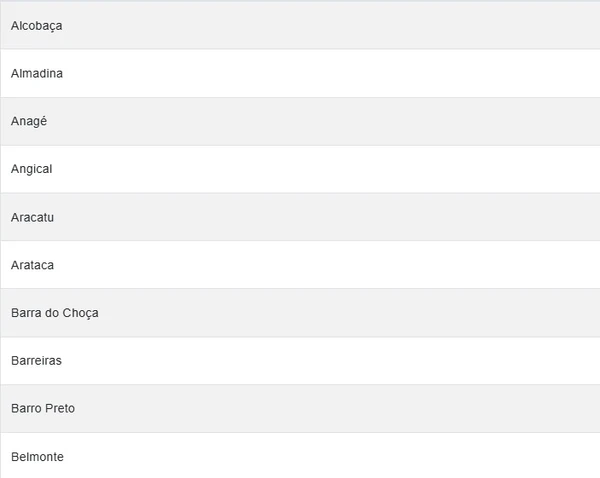Open the Anagé city entry
The height and width of the screenshot is (478, 600).
[29, 121]
